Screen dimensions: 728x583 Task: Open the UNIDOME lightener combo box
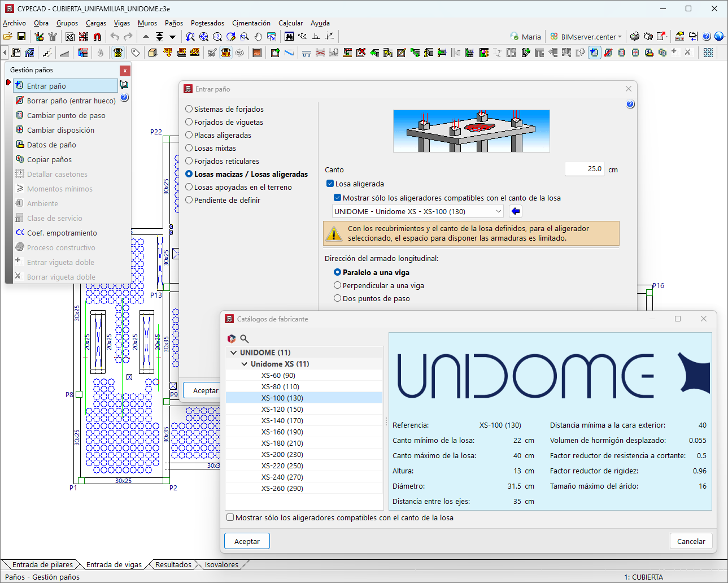pyautogui.click(x=418, y=211)
